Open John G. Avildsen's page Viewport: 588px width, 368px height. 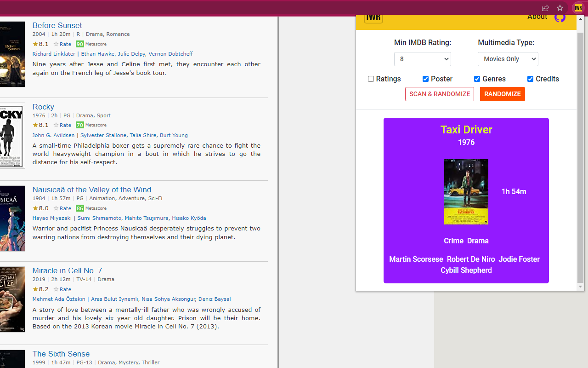pyautogui.click(x=52, y=135)
